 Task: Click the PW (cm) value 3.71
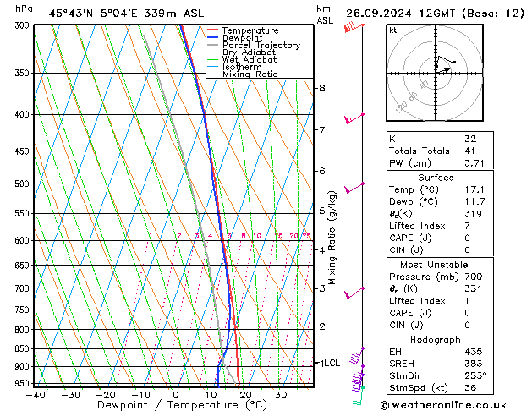click(474, 163)
